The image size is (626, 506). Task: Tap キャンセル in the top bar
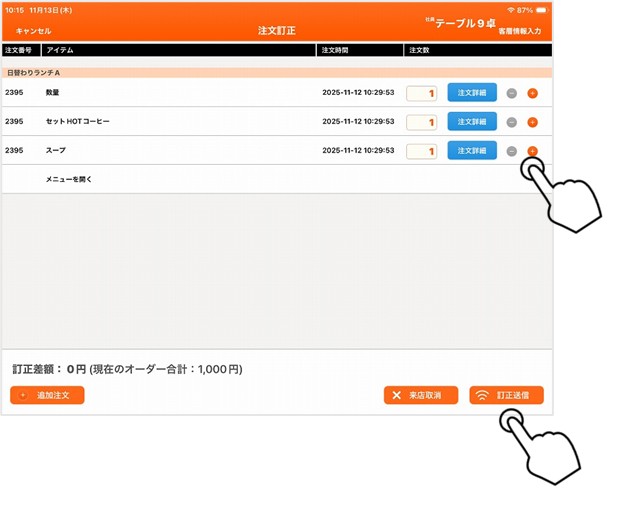click(x=33, y=31)
